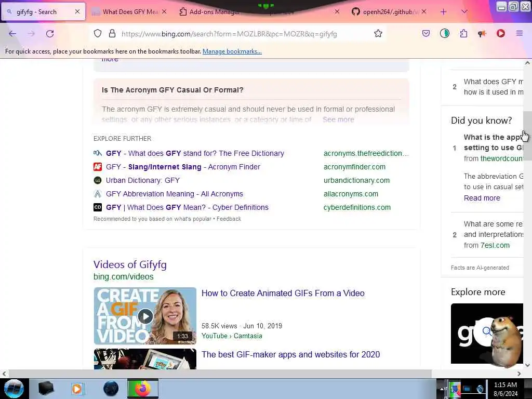532x399 pixels.
Task: Switch to the gifyfg - Search tab
Action: pos(44,12)
